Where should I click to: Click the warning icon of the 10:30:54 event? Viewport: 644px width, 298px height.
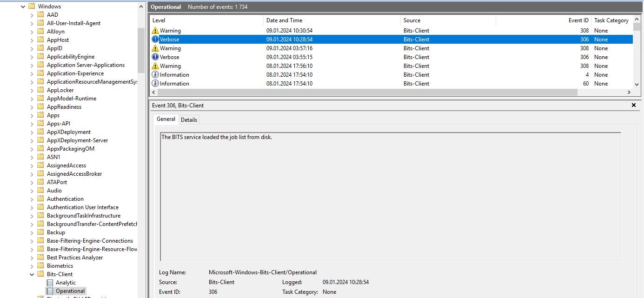click(x=155, y=31)
